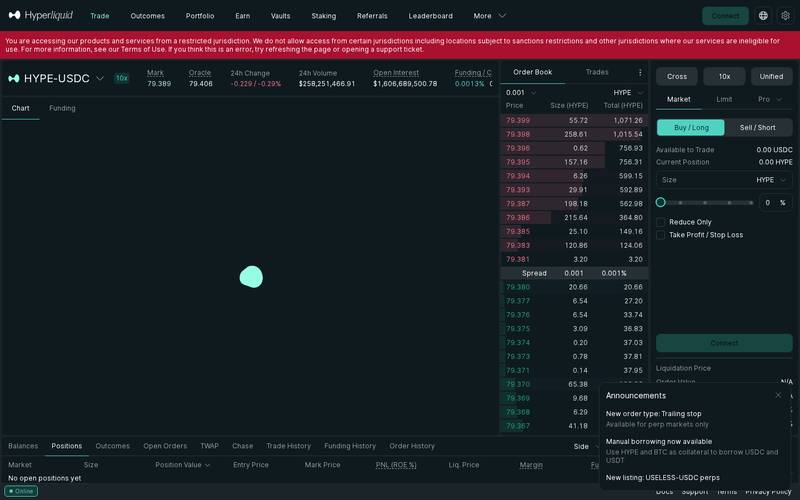
Task: Switch to the Funding tab
Action: (62, 108)
